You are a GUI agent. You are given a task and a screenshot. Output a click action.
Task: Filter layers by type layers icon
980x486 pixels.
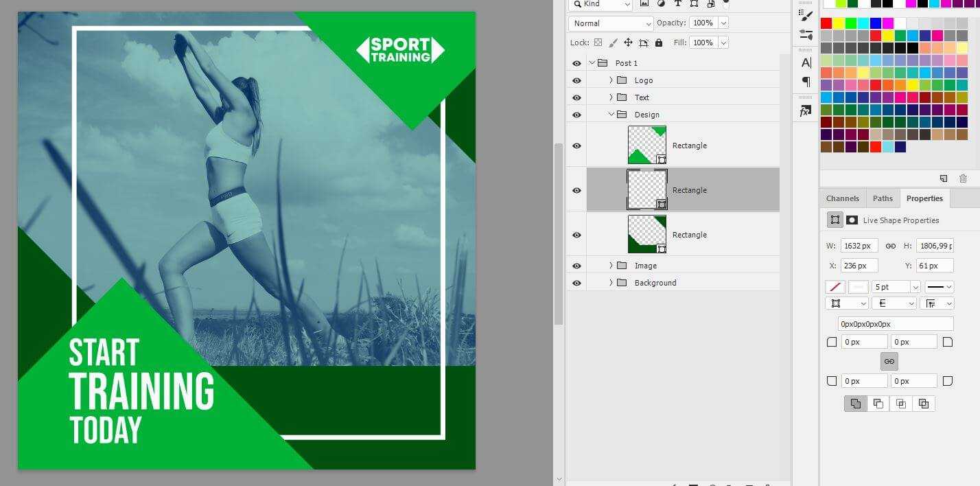(677, 4)
